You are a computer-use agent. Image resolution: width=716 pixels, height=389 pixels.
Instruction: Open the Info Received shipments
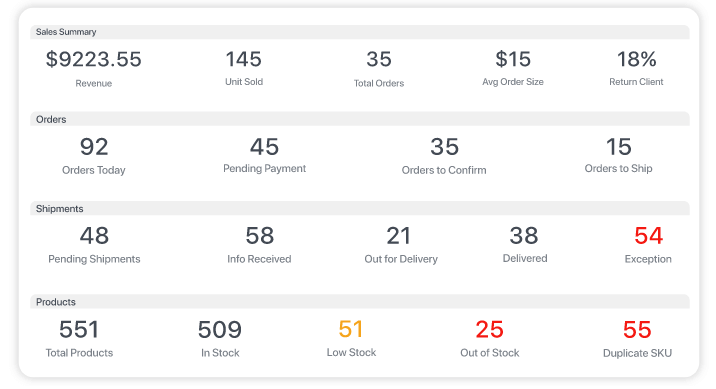(259, 245)
